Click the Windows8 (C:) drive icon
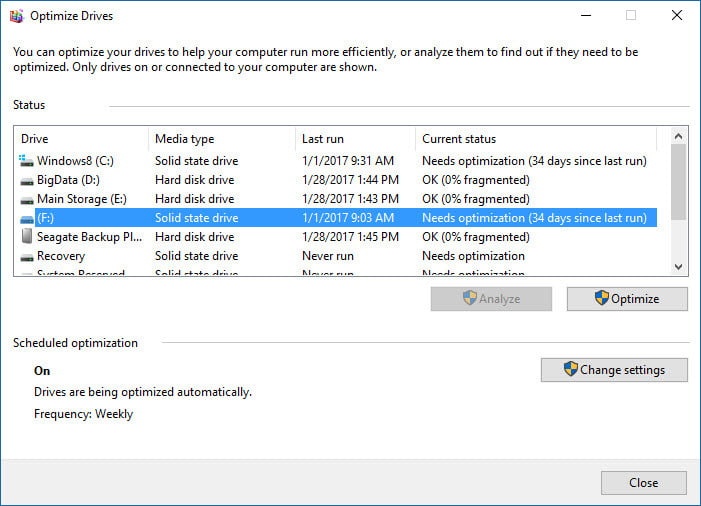 tap(26, 161)
